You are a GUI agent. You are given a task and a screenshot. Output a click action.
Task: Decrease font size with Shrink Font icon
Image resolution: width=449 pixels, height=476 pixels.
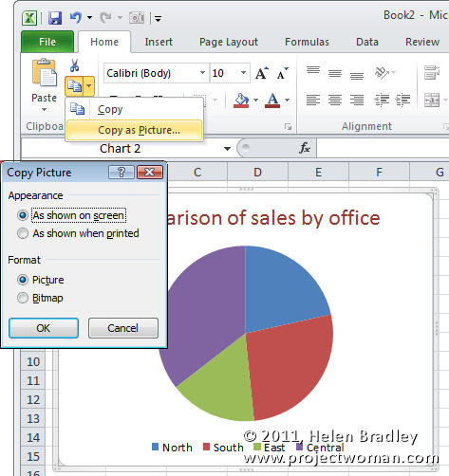tap(282, 73)
